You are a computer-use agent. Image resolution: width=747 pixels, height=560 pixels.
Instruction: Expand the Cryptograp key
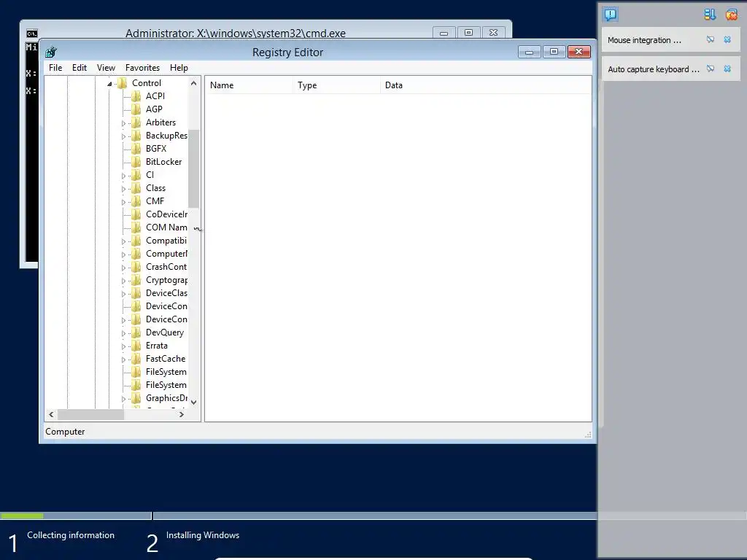(123, 281)
